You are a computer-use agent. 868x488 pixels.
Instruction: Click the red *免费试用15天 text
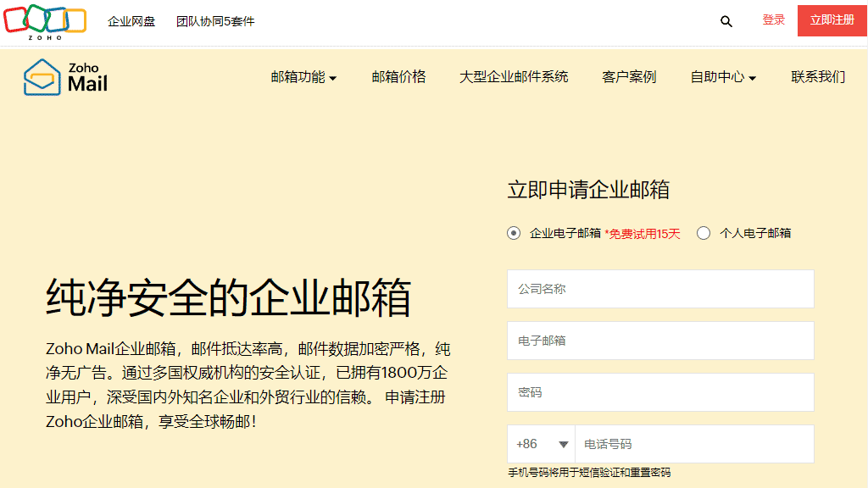[x=643, y=234]
